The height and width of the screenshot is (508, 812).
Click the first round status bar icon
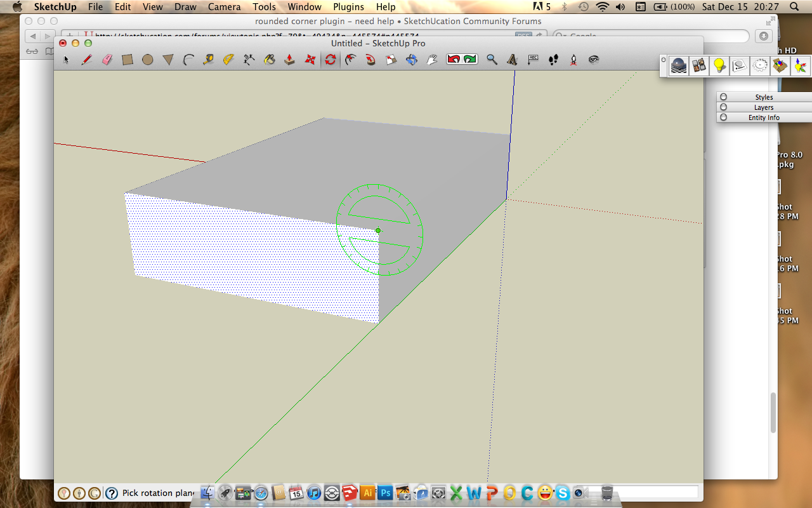[x=63, y=493]
